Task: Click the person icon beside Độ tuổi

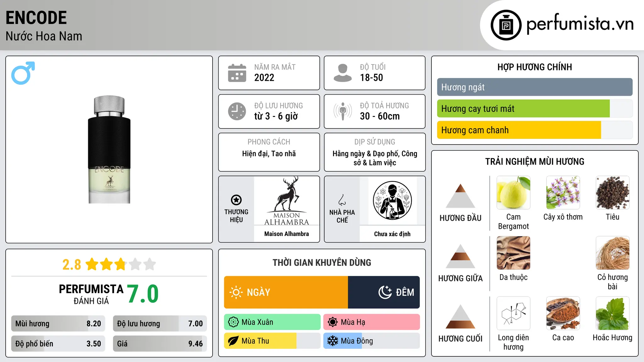Action: (343, 73)
